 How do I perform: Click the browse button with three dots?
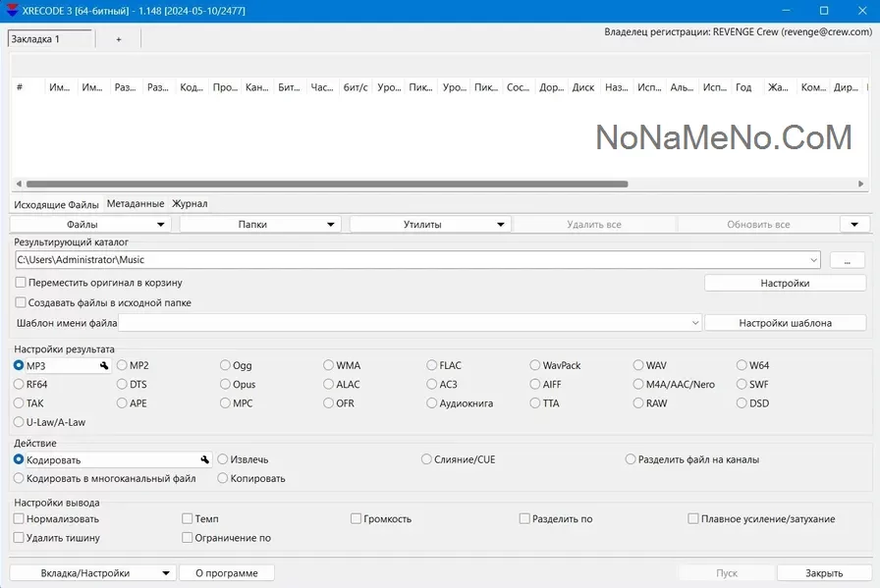click(x=847, y=260)
